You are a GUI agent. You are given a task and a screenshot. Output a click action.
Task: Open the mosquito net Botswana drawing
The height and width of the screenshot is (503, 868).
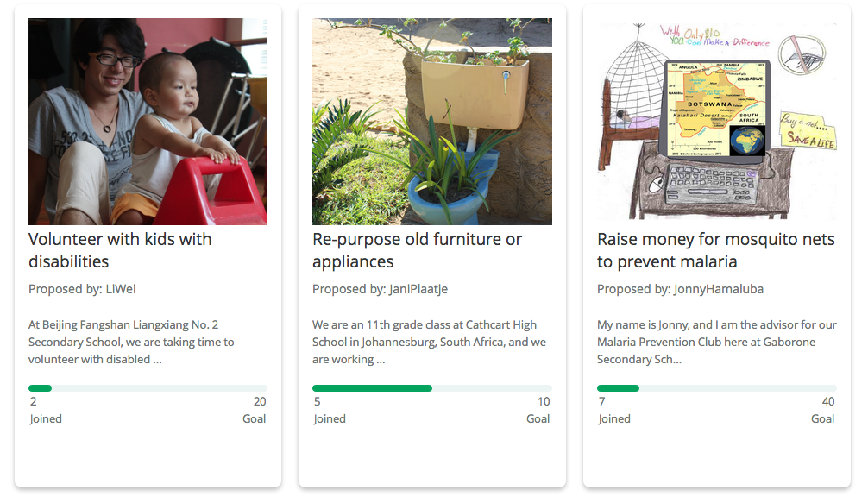(716, 122)
